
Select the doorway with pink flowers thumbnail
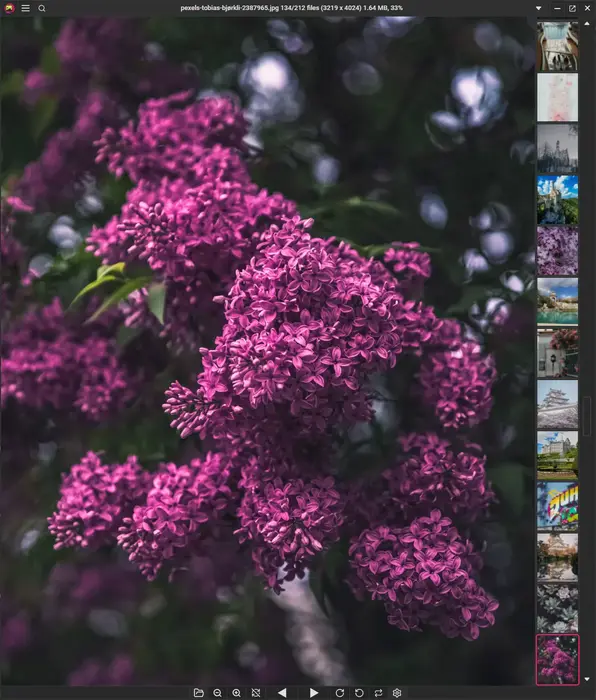click(557, 353)
